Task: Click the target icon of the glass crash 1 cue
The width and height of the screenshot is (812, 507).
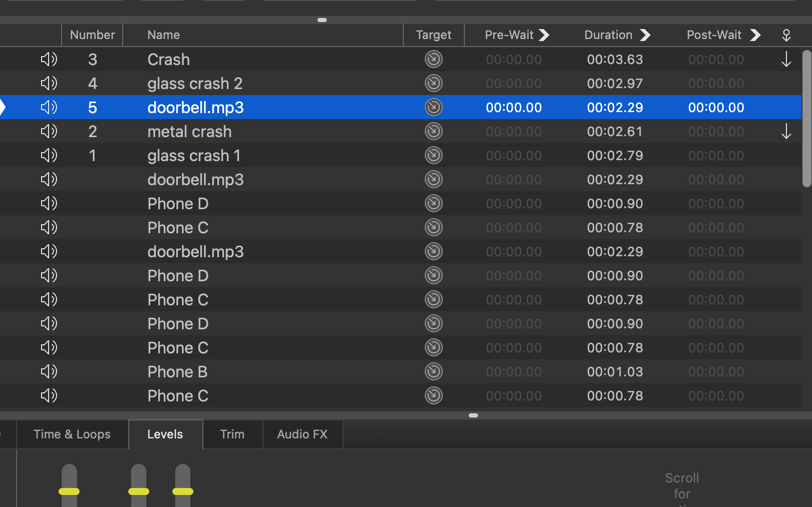Action: tap(433, 155)
